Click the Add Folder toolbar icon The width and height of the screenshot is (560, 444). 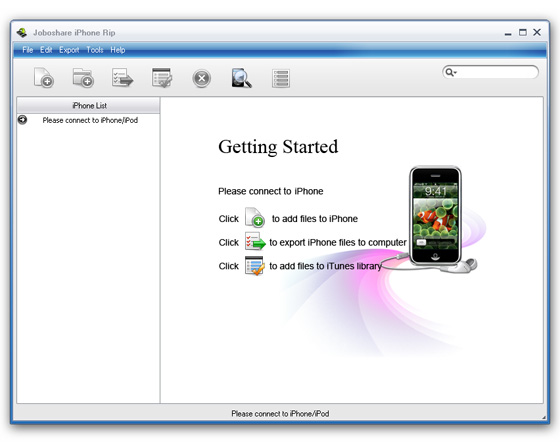(83, 78)
